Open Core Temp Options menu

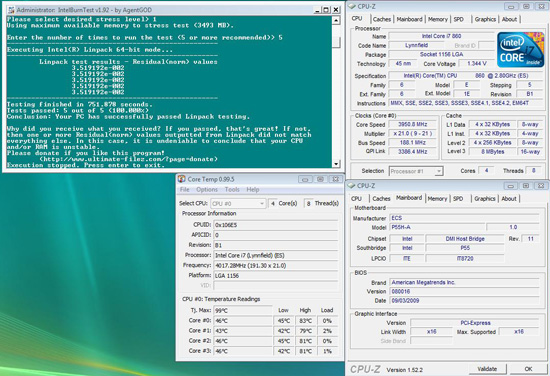(207, 189)
